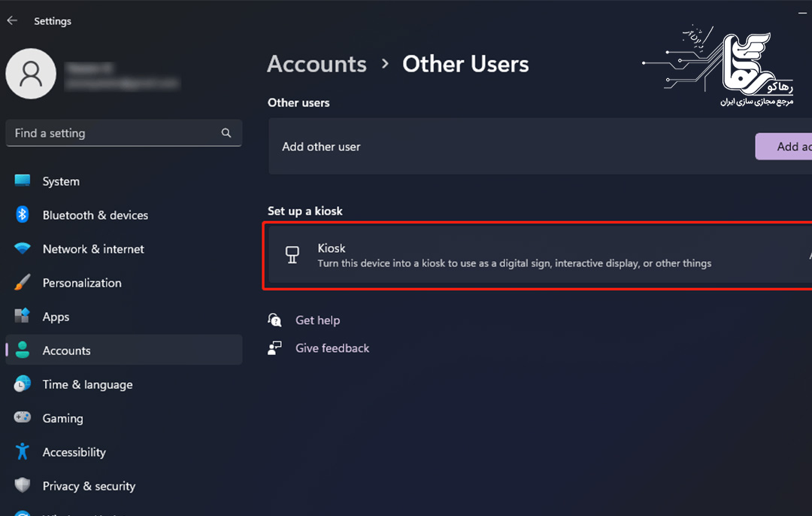This screenshot has width=812, height=516.
Task: Click the Gaming controller icon
Action: [x=23, y=418]
